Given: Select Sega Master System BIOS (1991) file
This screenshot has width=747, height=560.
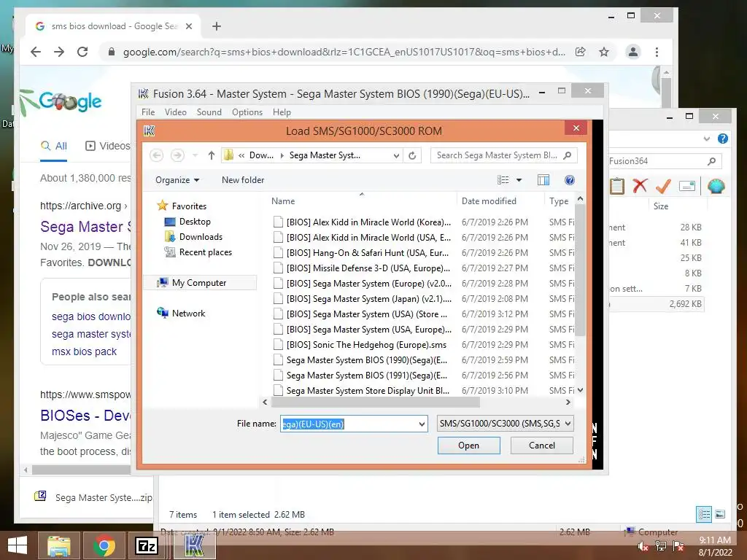Looking at the screenshot, I should 362,376.
